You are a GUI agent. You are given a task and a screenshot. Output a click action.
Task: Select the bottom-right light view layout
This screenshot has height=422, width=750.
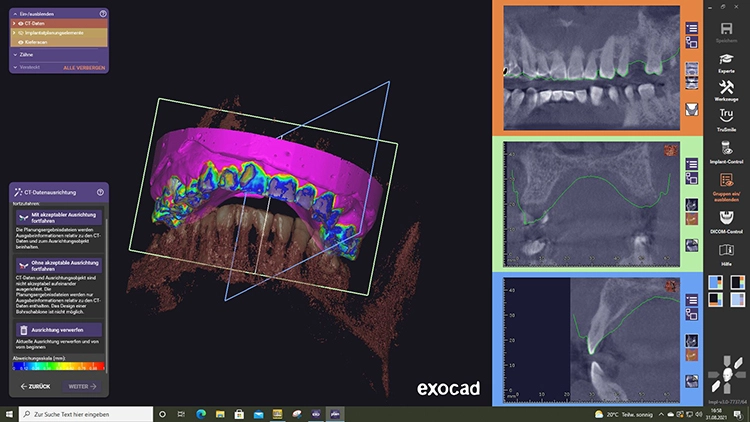point(737,300)
